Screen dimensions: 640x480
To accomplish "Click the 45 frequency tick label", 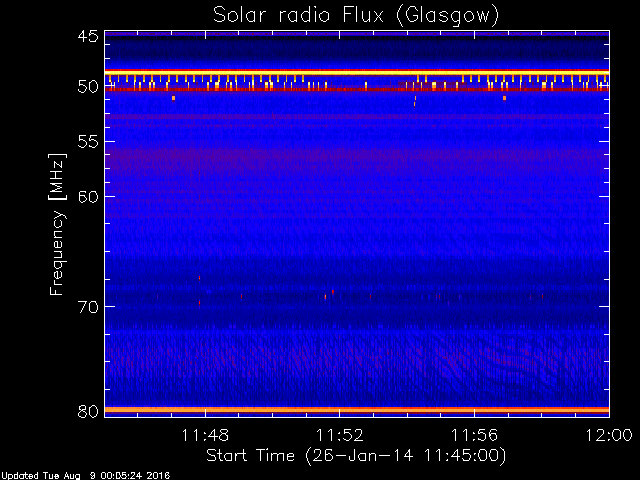I will pyautogui.click(x=88, y=36).
